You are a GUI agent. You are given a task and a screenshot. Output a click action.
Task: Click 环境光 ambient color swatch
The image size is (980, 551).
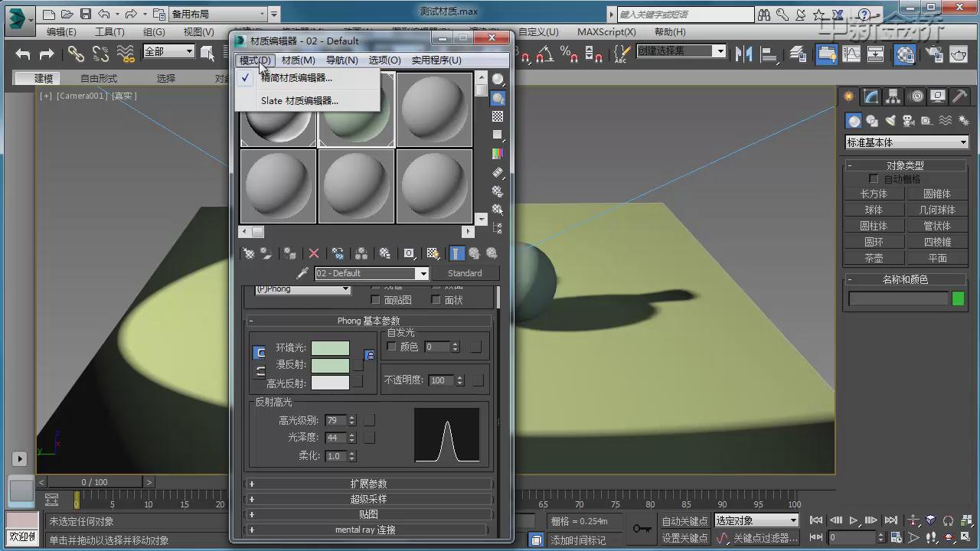point(330,348)
